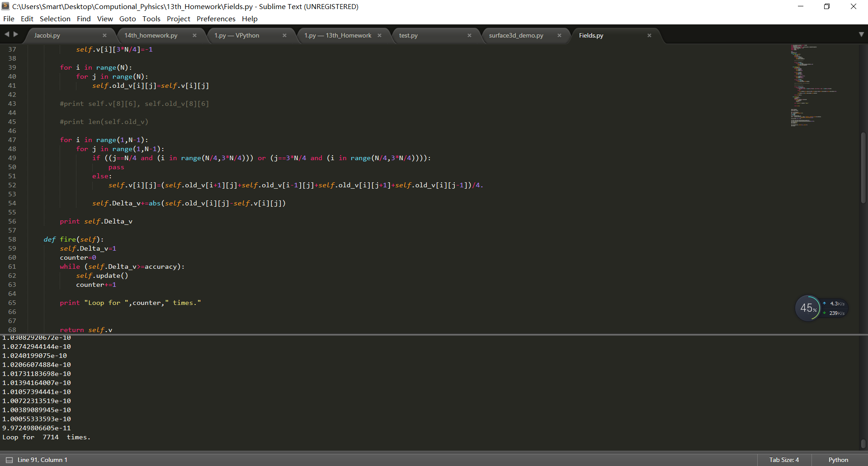Image resolution: width=868 pixels, height=466 pixels.
Task: Click the next tab arrow
Action: pos(16,34)
